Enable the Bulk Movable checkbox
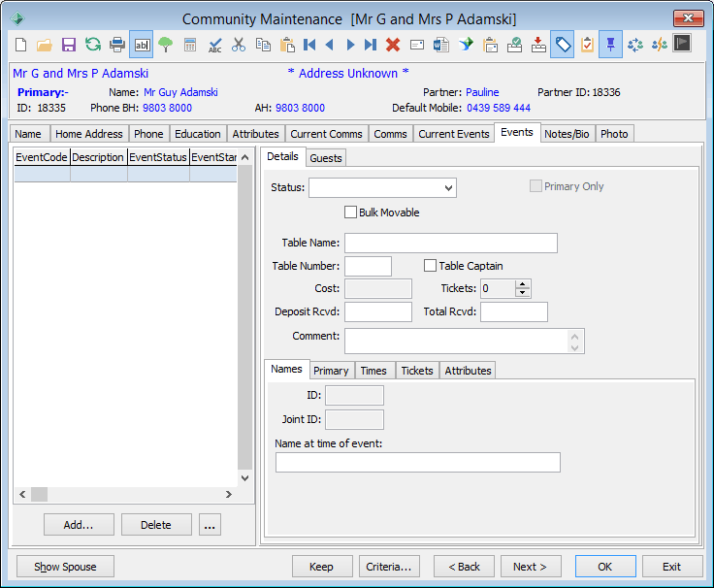The width and height of the screenshot is (714, 588). coord(350,212)
